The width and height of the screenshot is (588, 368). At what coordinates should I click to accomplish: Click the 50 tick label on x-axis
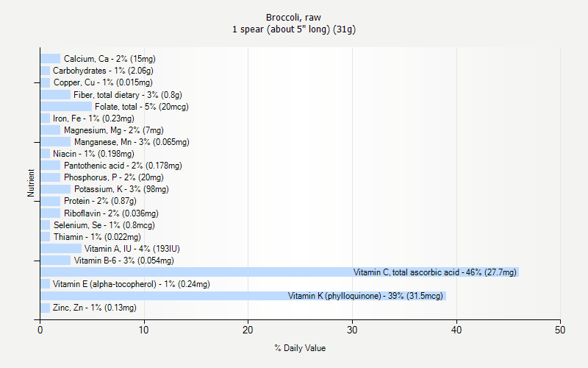[561, 330]
